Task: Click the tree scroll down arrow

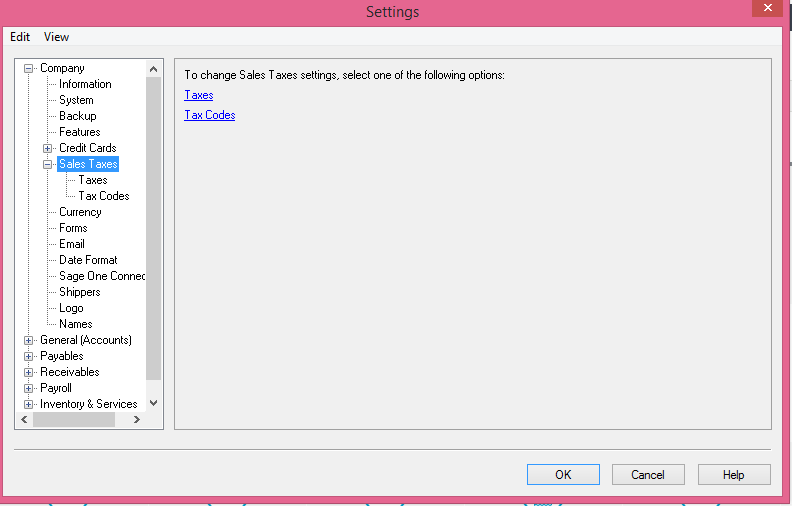Action: tap(154, 403)
